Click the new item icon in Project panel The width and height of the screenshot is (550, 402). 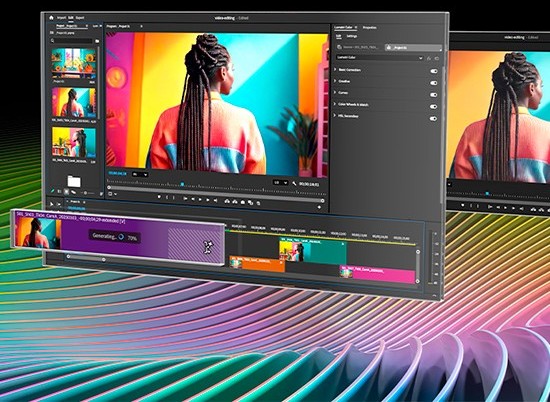101,194
